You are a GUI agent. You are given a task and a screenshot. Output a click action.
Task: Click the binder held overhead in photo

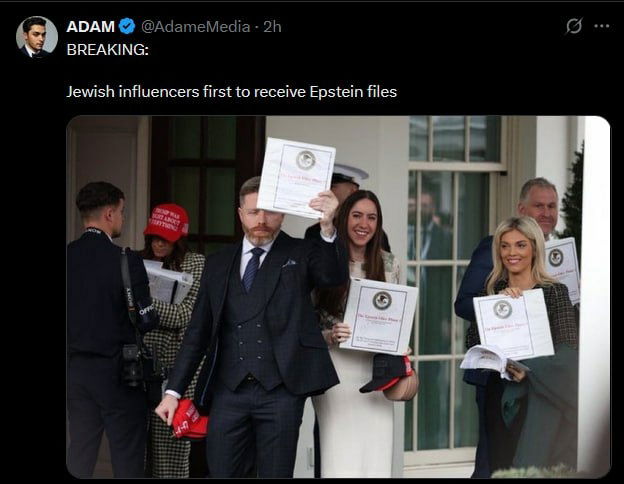pyautogui.click(x=296, y=178)
